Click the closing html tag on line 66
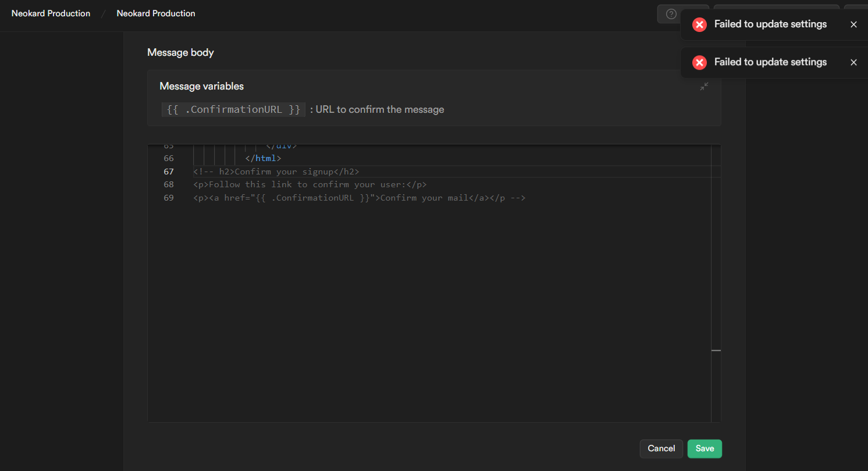Viewport: 868px width, 471px height. click(263, 158)
